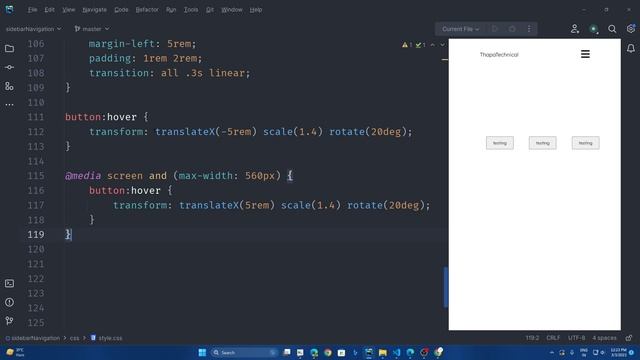Image resolution: width=640 pixels, height=360 pixels.
Task: Jump to previous highlighted problem arrow
Action: pos(433,45)
